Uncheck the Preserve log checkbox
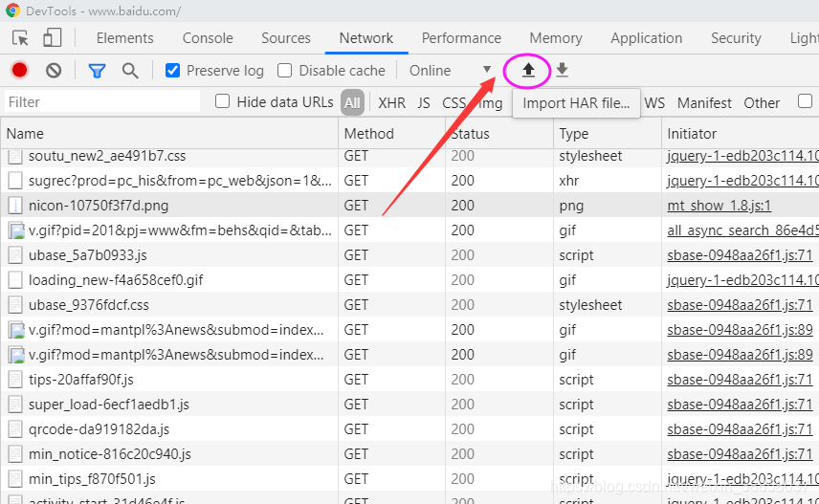This screenshot has width=819, height=504. (172, 70)
